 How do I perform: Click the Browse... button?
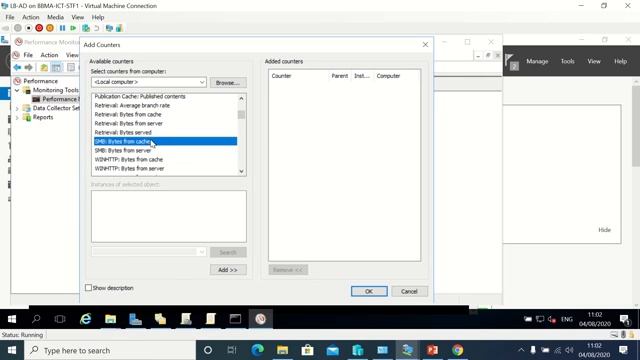[x=228, y=82]
